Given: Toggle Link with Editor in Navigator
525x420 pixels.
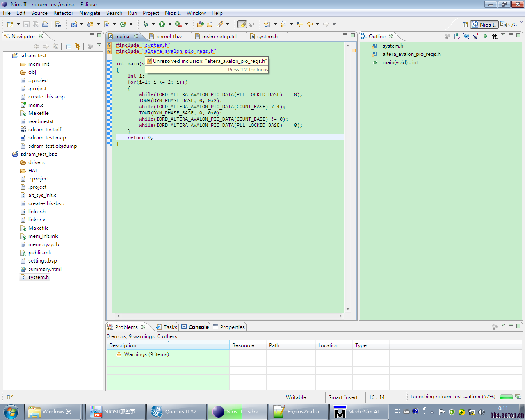Looking at the screenshot, I should click(78, 47).
